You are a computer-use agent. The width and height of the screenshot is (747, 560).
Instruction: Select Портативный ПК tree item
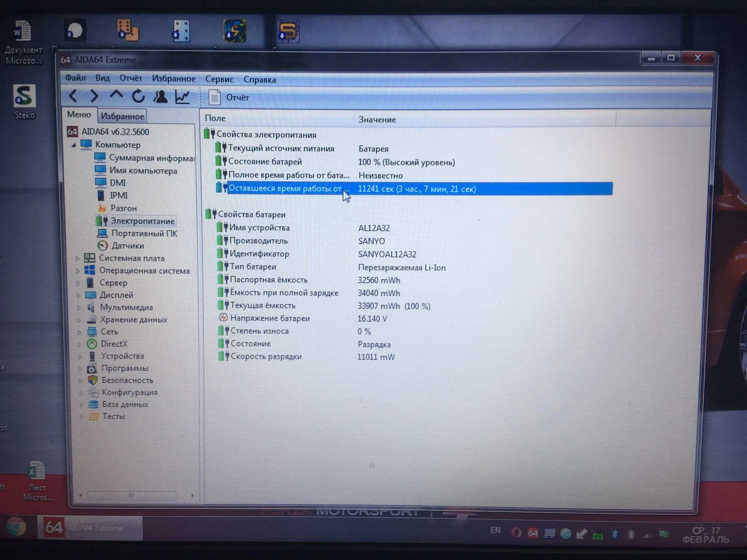click(x=144, y=234)
